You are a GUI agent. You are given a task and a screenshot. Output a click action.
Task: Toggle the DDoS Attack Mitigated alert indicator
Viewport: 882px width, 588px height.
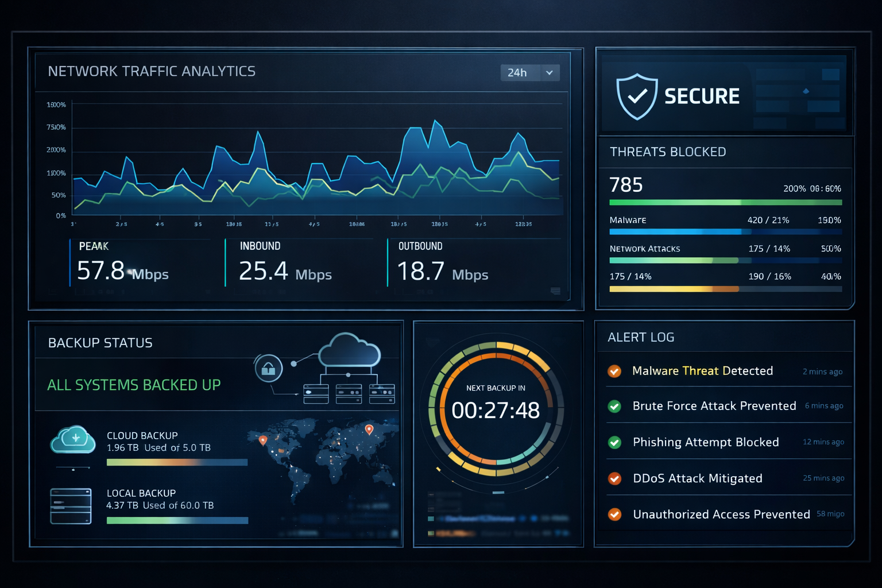615,478
